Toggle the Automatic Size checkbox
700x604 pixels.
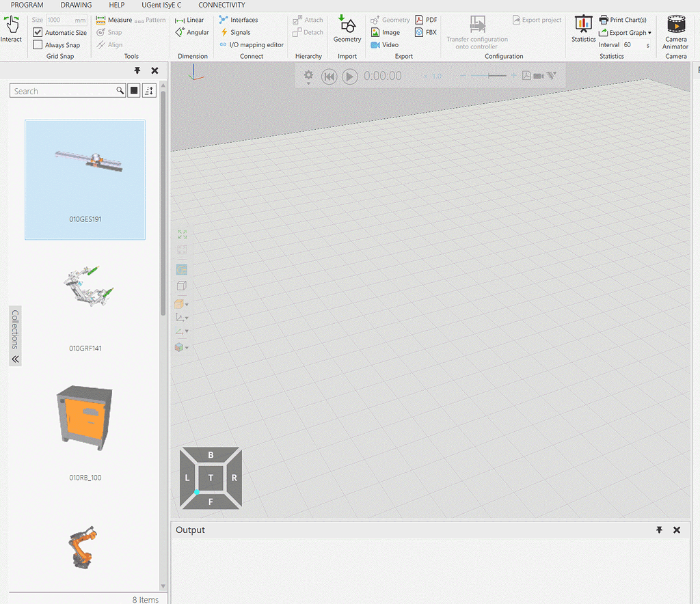pyautogui.click(x=38, y=33)
